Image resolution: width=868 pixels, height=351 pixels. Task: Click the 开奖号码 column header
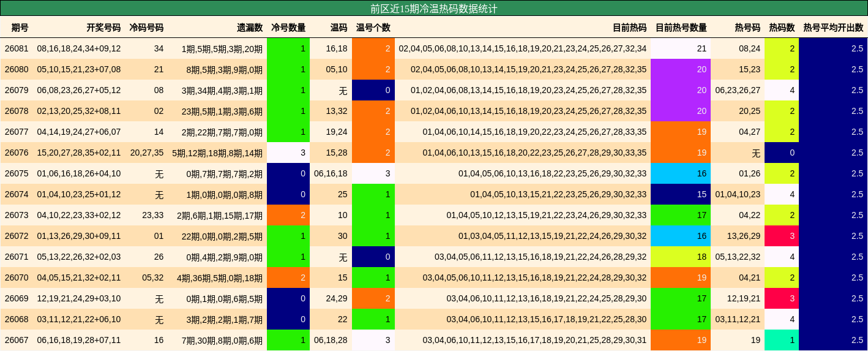point(103,28)
